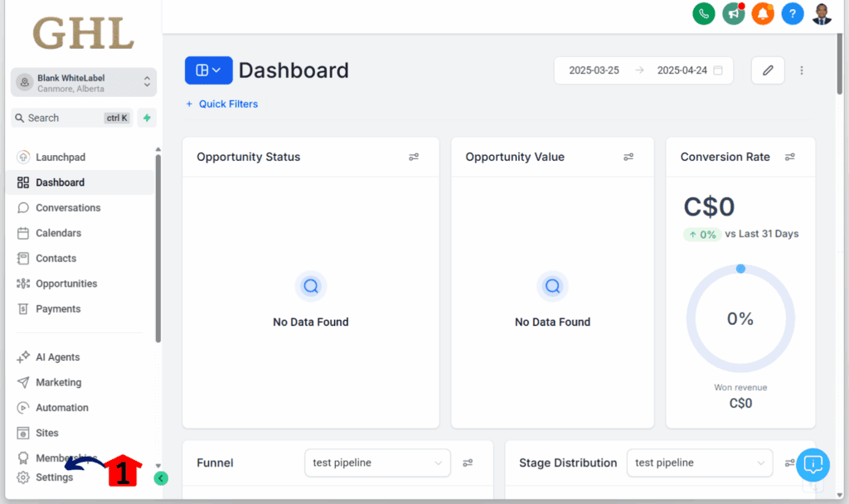
Task: Open Stage Distribution widget filter settings icon
Action: tap(790, 463)
